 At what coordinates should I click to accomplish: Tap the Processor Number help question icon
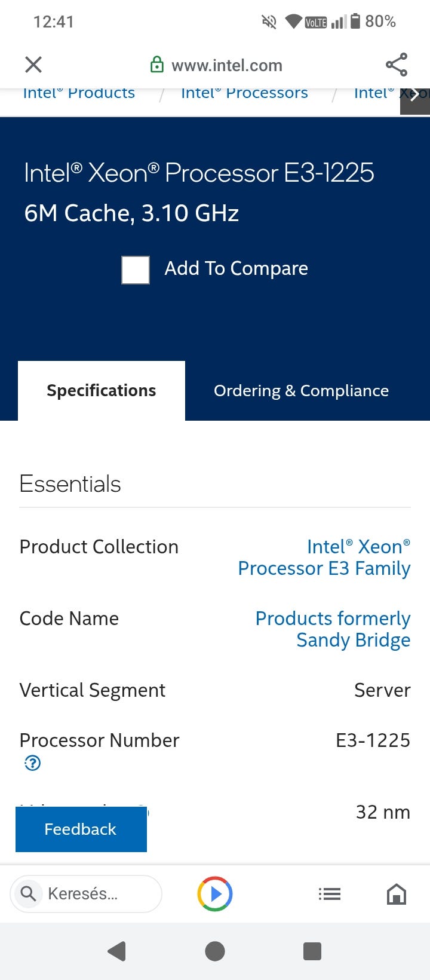point(33,763)
